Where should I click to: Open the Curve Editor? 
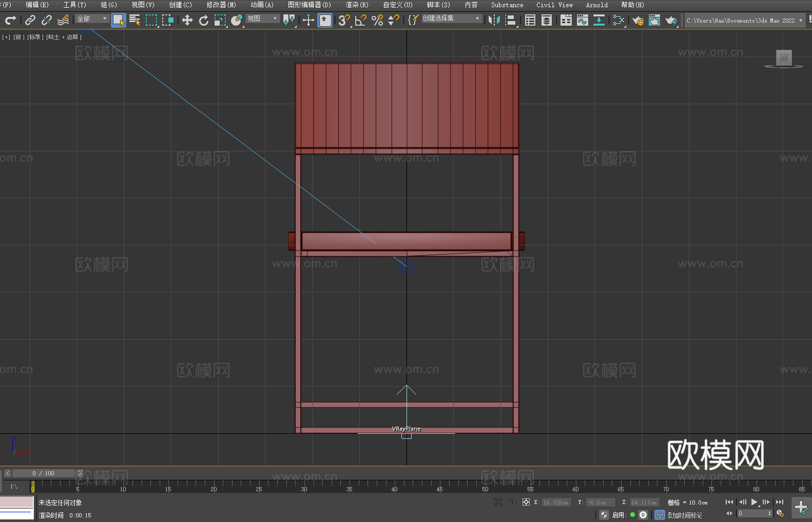tap(583, 20)
